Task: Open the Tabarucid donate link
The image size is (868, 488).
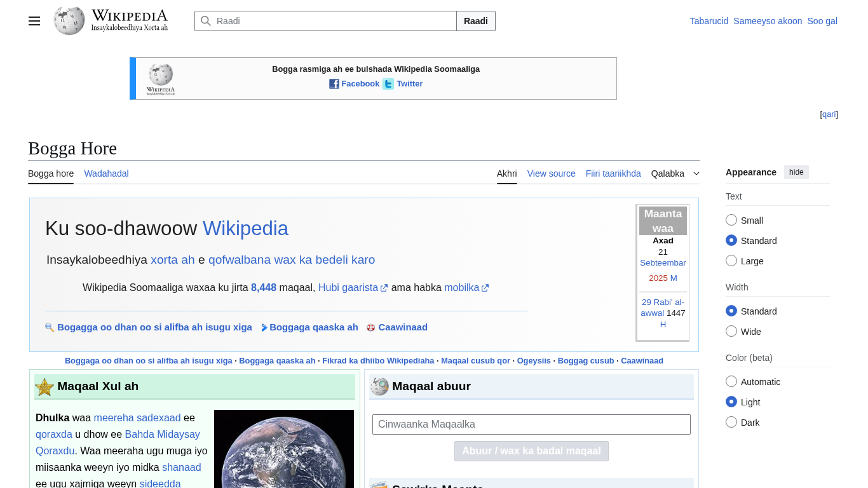Action: coord(709,21)
